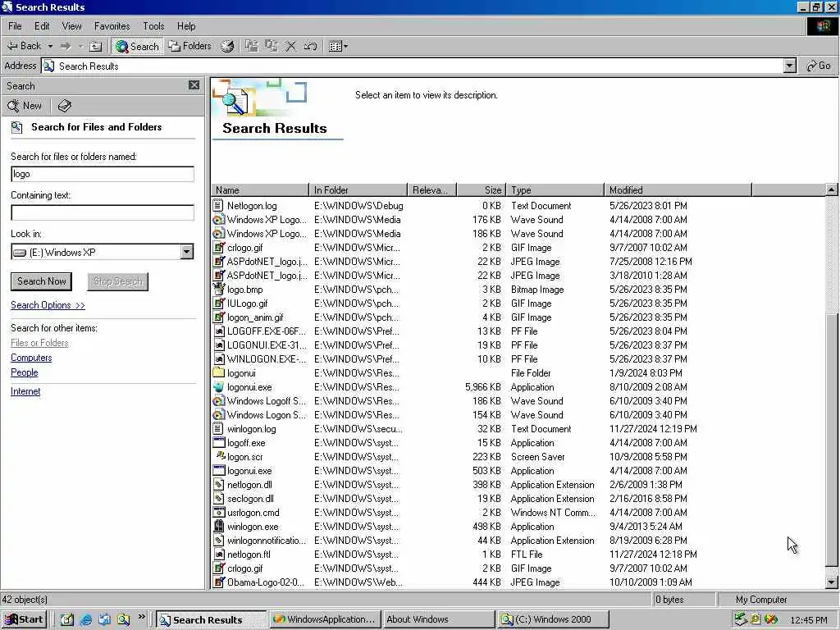840x630 pixels.
Task: Launch Internet Explorer from Quick Launch
Action: (85, 620)
